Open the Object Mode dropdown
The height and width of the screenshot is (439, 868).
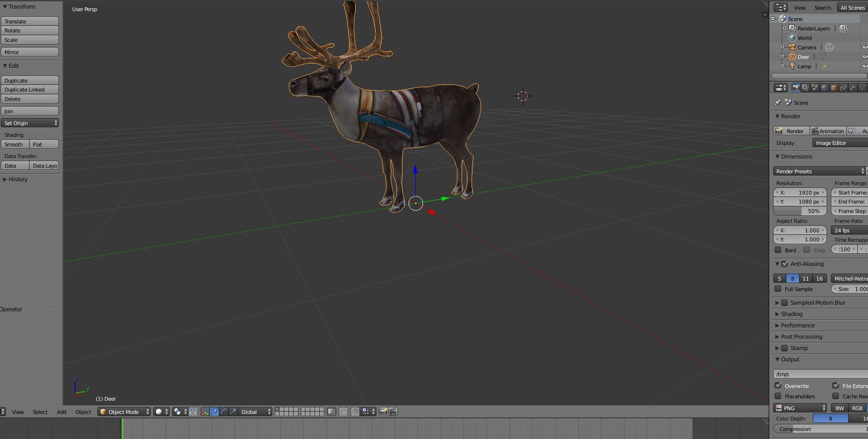click(124, 411)
